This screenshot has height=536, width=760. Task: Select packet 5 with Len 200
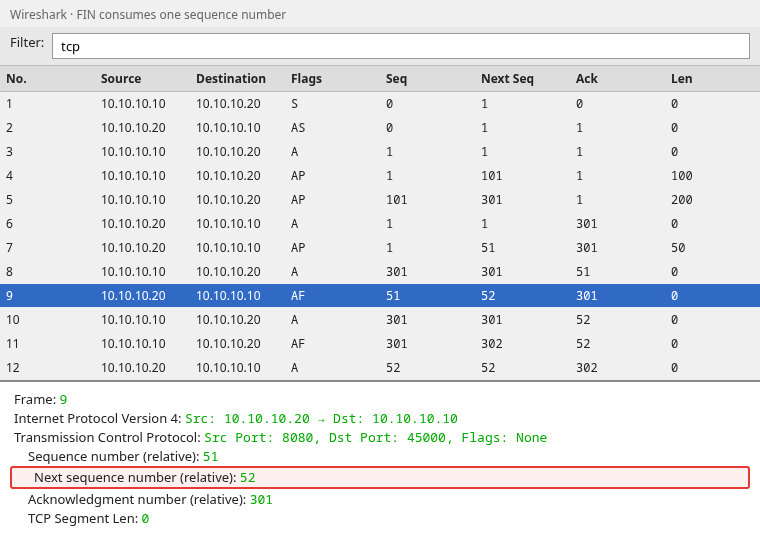point(380,200)
